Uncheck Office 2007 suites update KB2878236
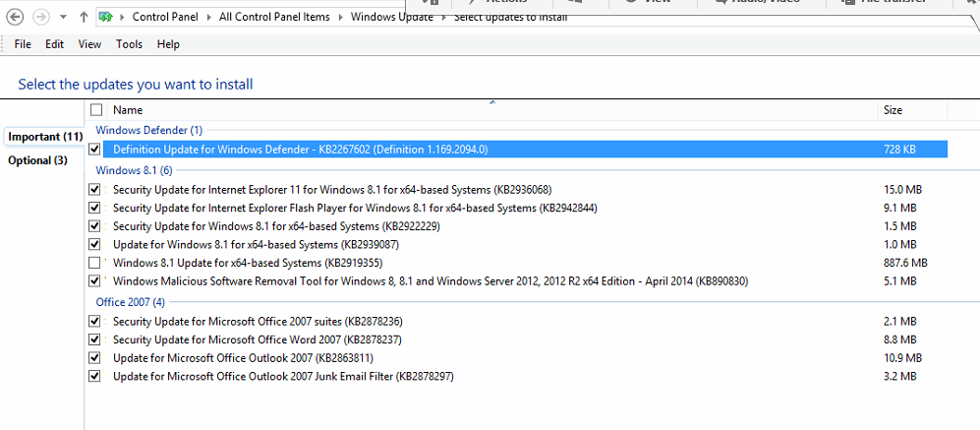The image size is (980, 430). tap(95, 321)
